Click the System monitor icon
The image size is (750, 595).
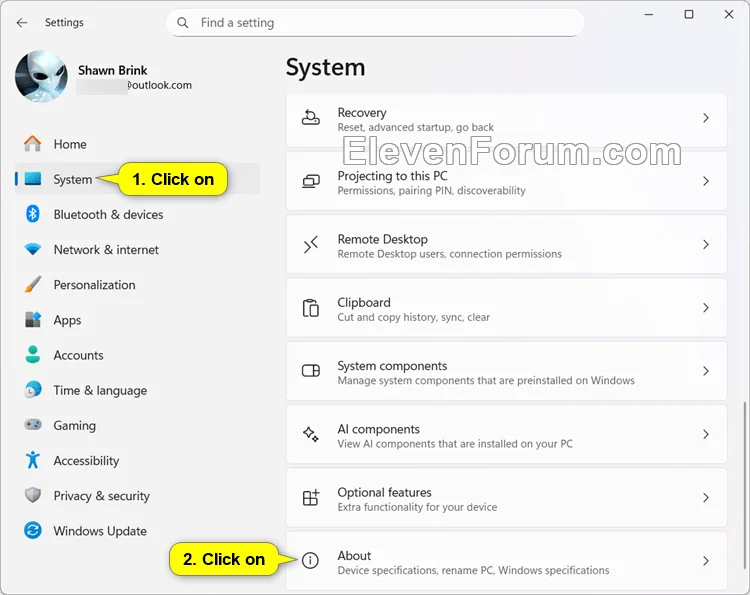tap(33, 179)
